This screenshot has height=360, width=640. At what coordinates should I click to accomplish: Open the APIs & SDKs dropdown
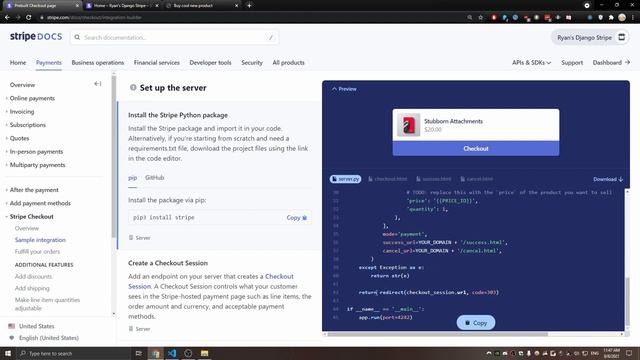point(531,62)
